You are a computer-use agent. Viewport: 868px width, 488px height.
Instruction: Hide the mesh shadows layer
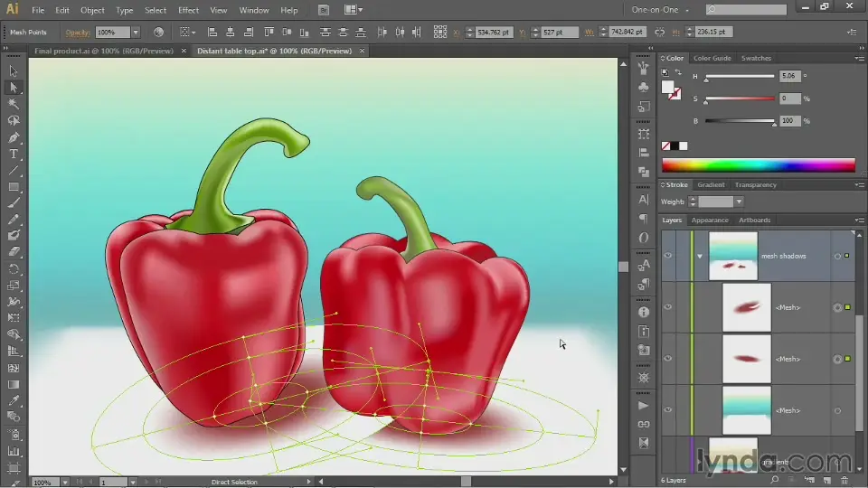pos(668,256)
